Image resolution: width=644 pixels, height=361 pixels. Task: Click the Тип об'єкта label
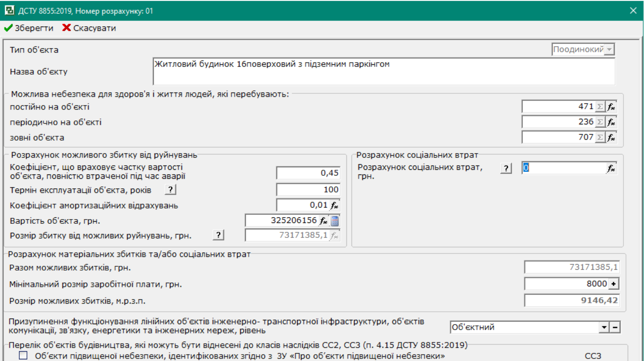click(x=34, y=50)
